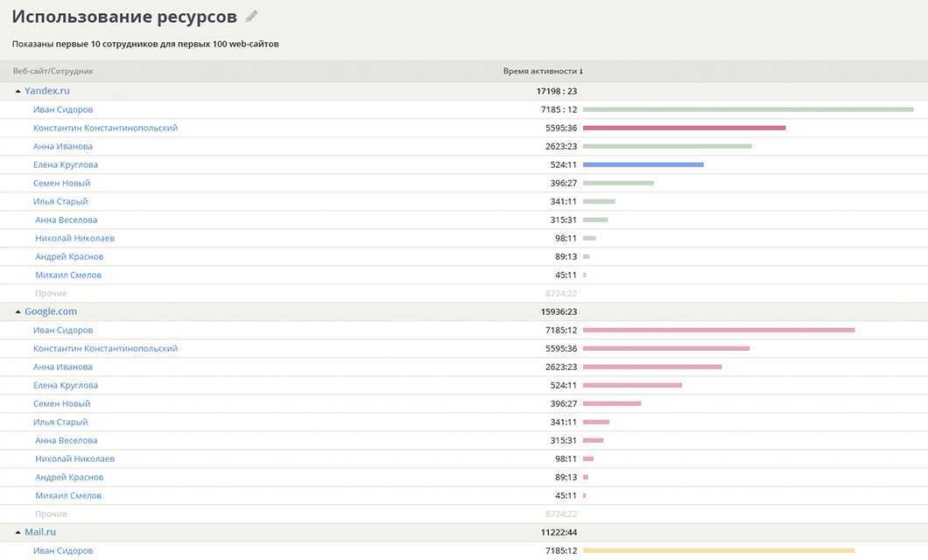
Task: Open the Mail.ru website link
Action: tap(40, 532)
